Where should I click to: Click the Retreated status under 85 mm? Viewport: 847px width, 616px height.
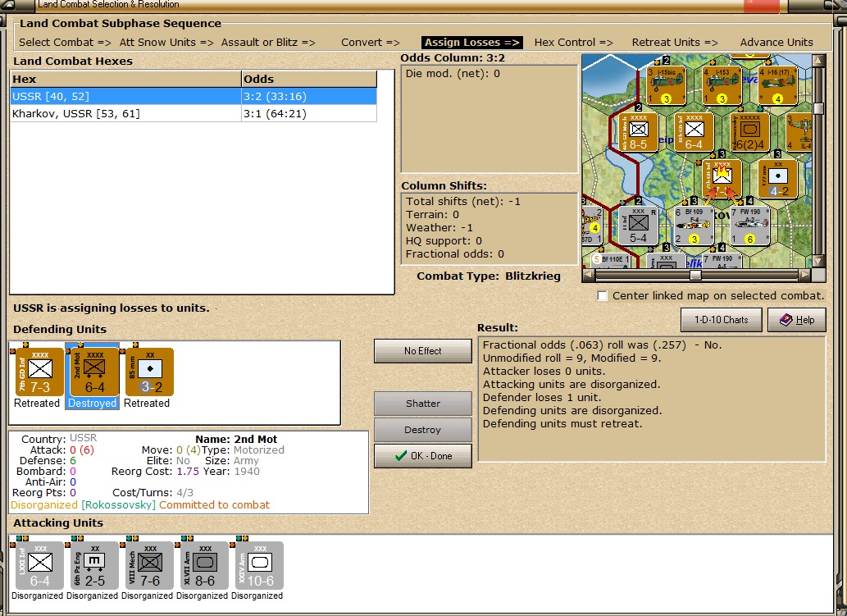(147, 403)
